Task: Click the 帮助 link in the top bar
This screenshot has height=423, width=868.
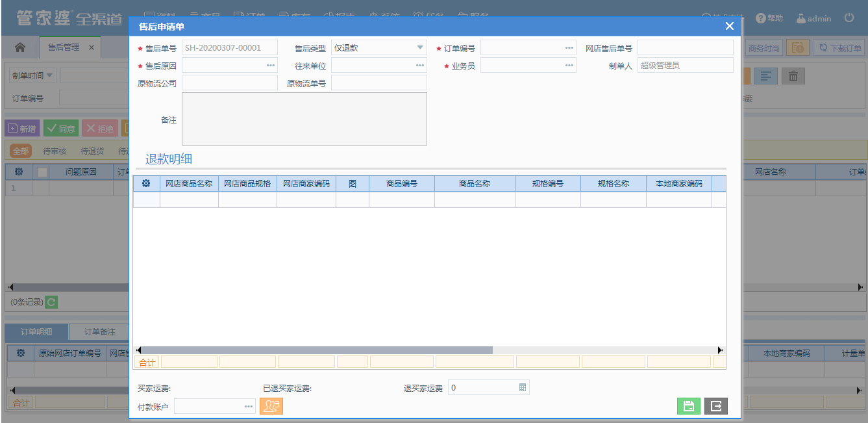Action: [769, 19]
